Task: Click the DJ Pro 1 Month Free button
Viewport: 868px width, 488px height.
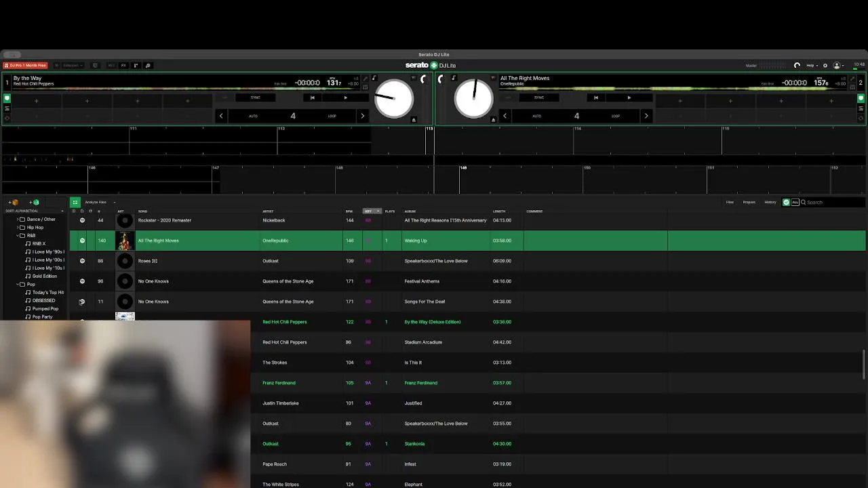Action: [x=25, y=66]
